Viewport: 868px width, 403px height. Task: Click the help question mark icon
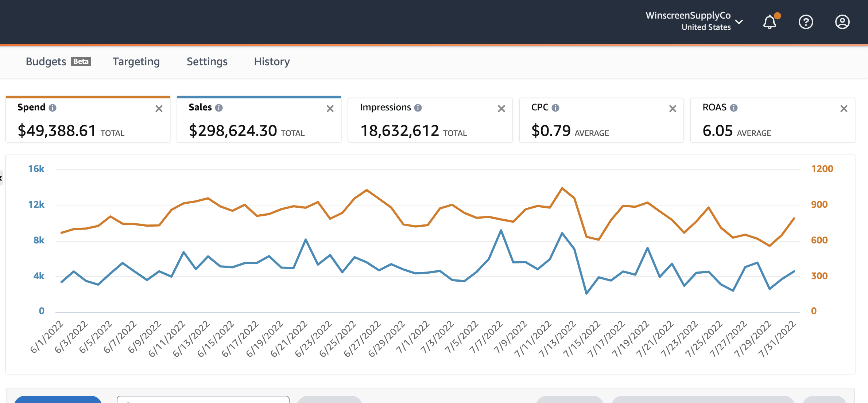coord(806,22)
